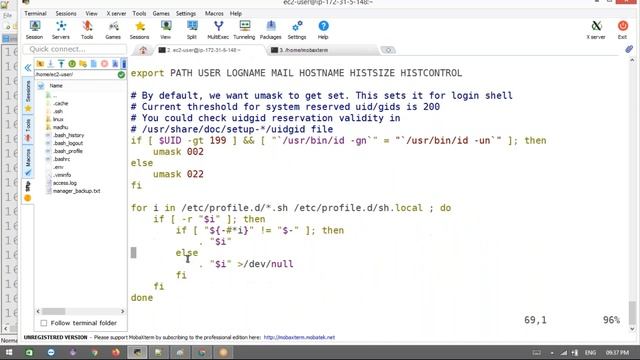Click the 09:37 PM taskbar clock
The image size is (640, 360).
coord(617,353)
